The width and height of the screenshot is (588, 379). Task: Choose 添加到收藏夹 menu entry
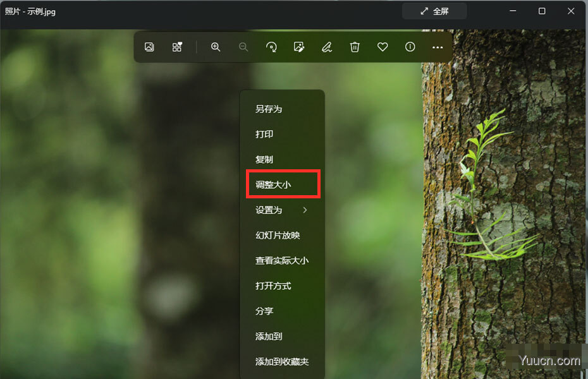(x=283, y=362)
